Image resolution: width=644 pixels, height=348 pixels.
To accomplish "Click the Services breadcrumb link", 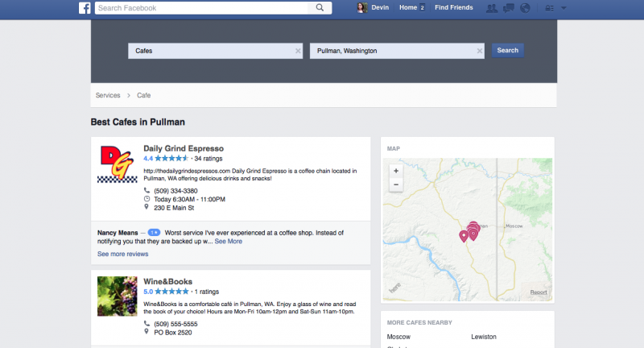I will pos(108,95).
